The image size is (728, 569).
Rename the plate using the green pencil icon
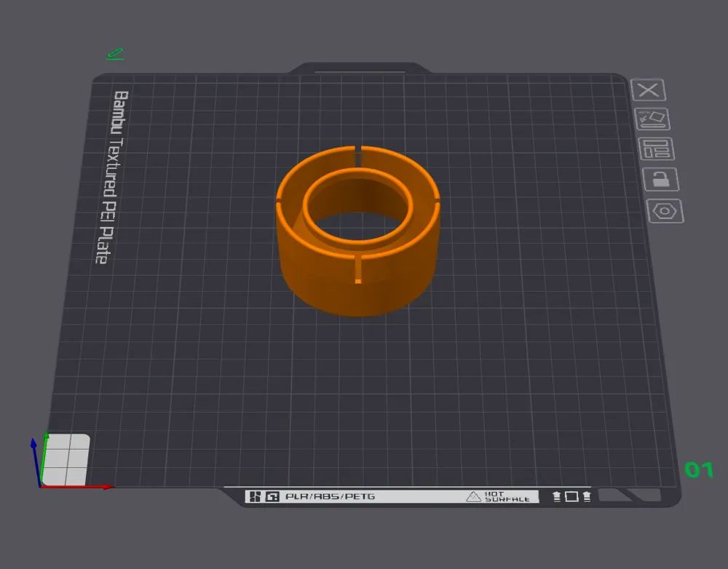coord(115,53)
